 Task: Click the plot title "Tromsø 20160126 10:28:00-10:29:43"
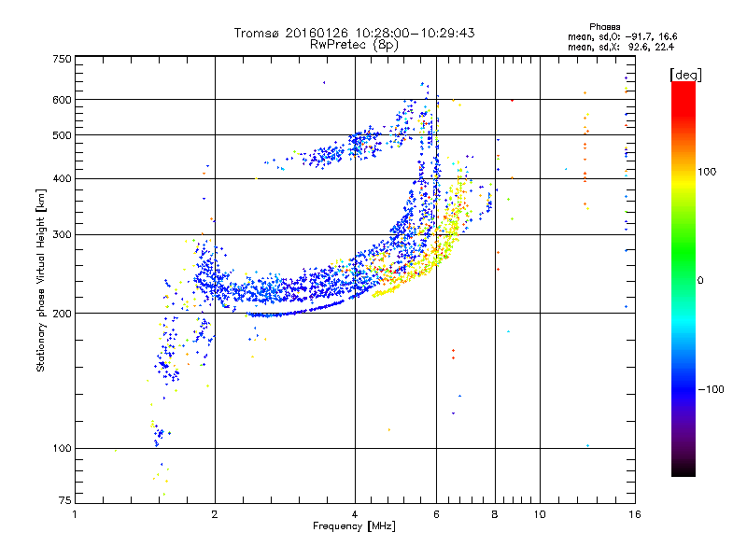354,33
